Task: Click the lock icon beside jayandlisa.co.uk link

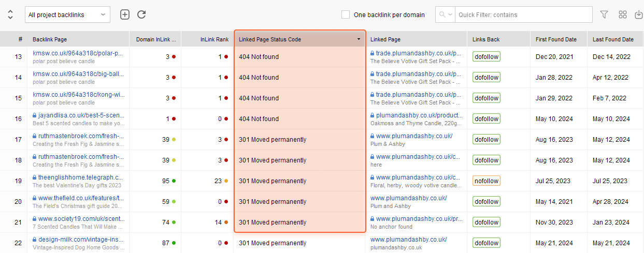Action: pos(35,115)
